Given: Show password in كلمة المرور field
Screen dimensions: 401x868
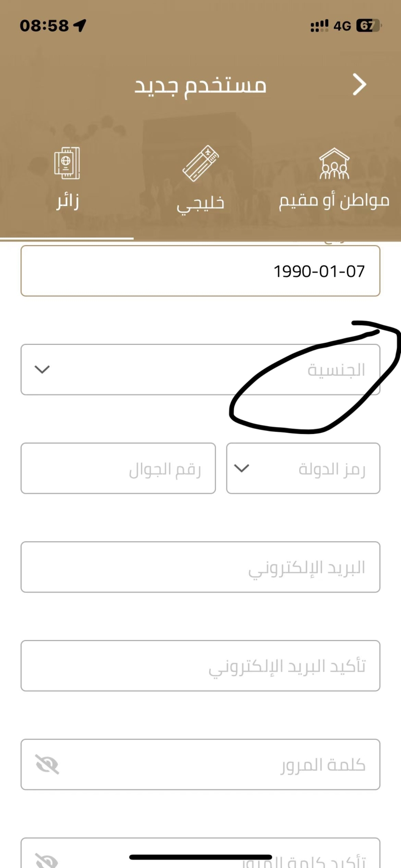Looking at the screenshot, I should click(48, 765).
